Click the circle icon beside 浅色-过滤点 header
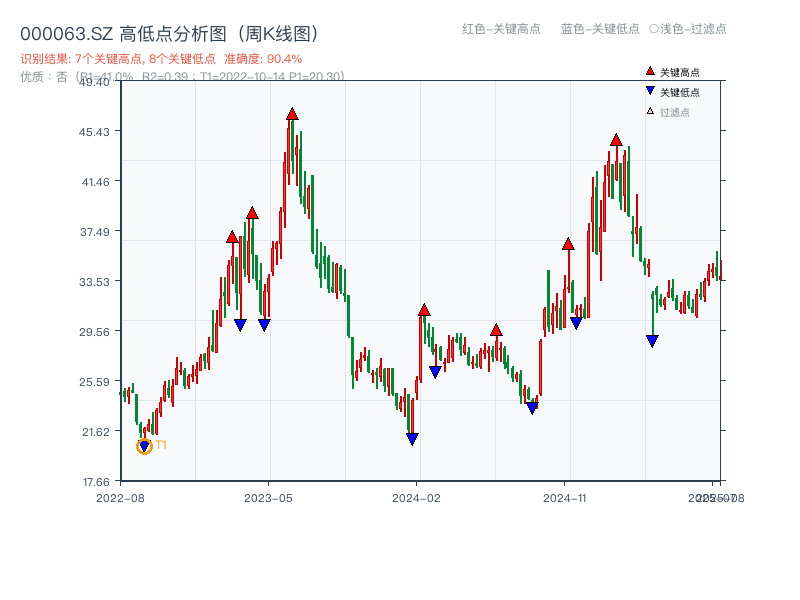Screen dimensions: 800x600 (654, 30)
